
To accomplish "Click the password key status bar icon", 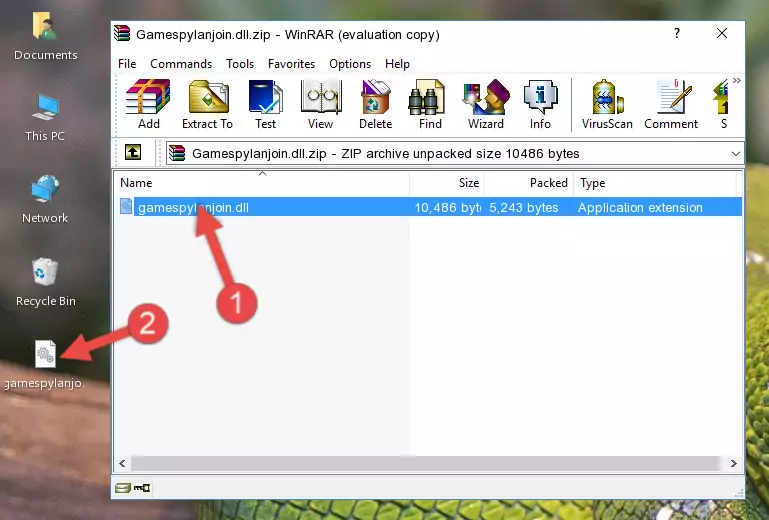I will [142, 488].
